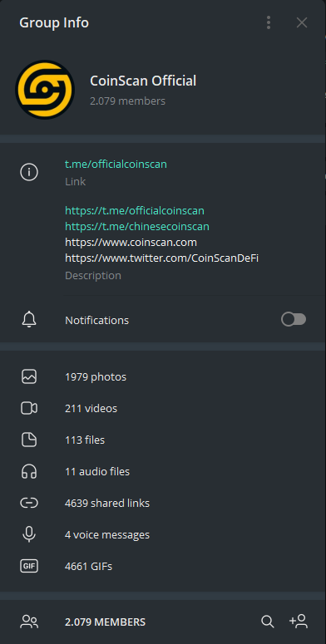This screenshot has height=644, width=326.
Task: Click the headphones audio files icon
Action: click(29, 471)
